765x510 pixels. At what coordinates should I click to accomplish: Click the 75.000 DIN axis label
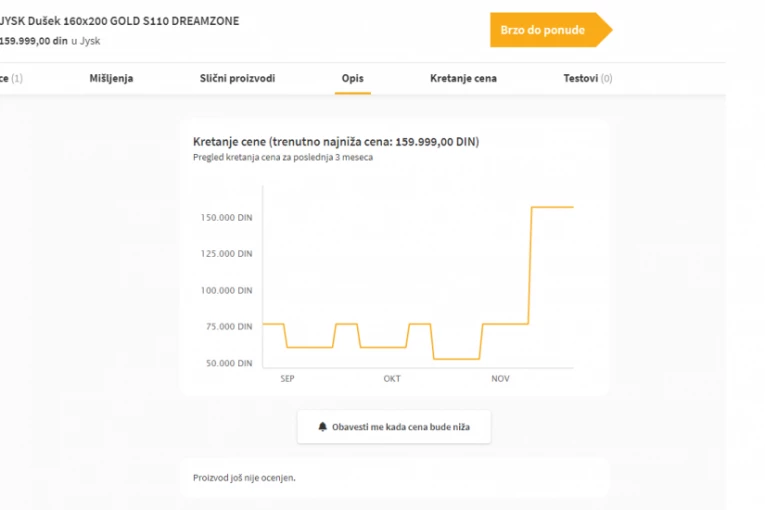pos(228,326)
